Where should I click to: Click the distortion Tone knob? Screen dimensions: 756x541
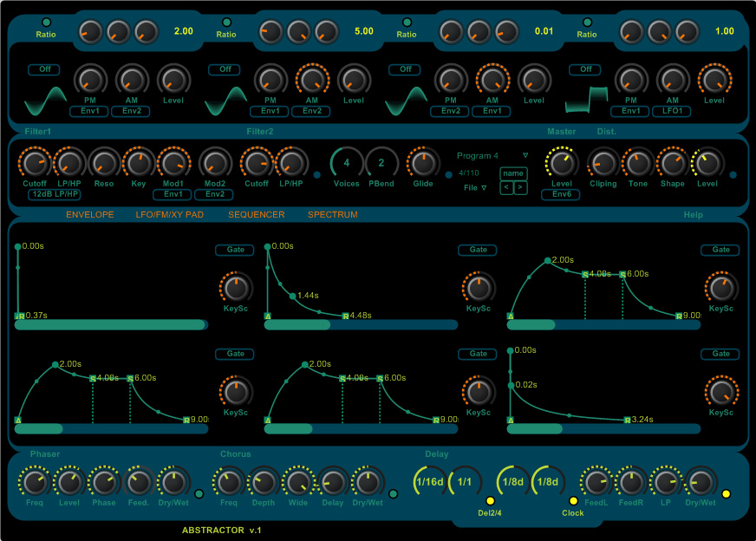(x=638, y=164)
